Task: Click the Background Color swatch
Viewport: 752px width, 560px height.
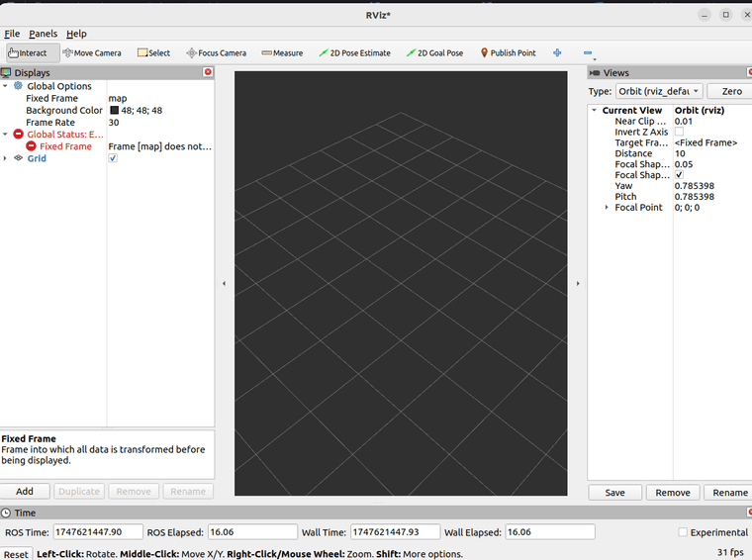Action: tap(114, 110)
